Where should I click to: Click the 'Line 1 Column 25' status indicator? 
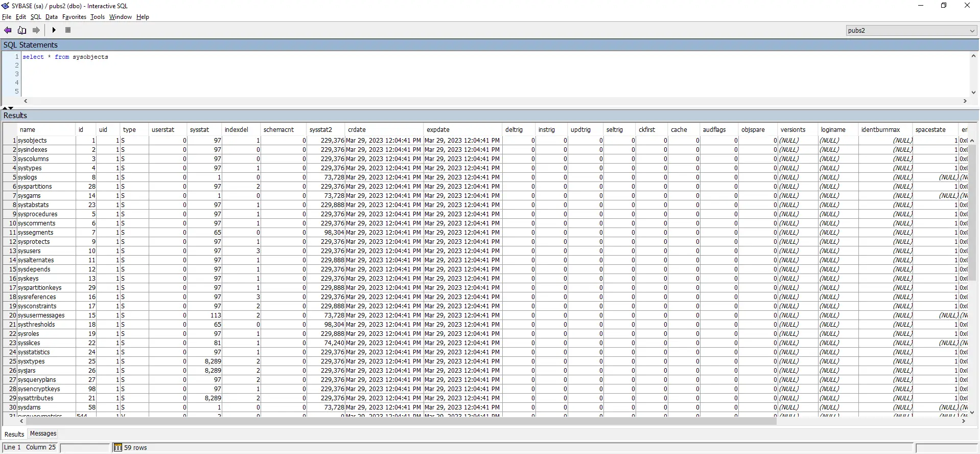[30, 447]
